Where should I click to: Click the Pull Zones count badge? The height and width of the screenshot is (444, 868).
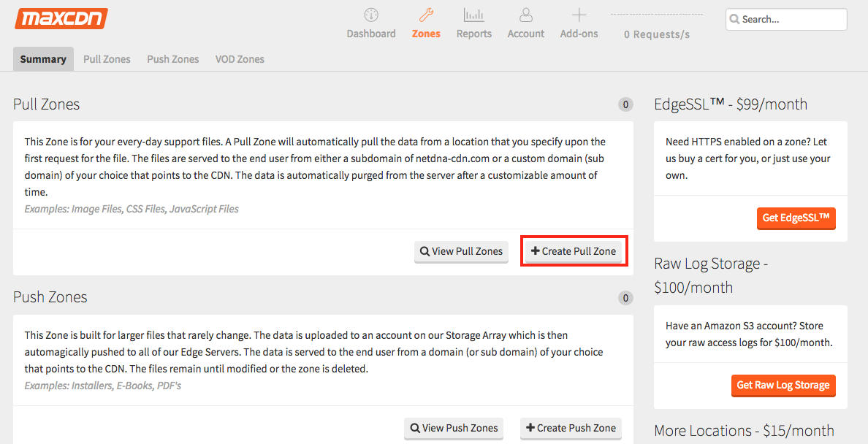(625, 104)
